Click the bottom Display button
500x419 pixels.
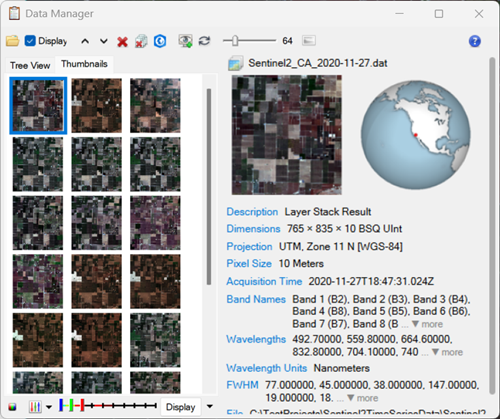[181, 407]
